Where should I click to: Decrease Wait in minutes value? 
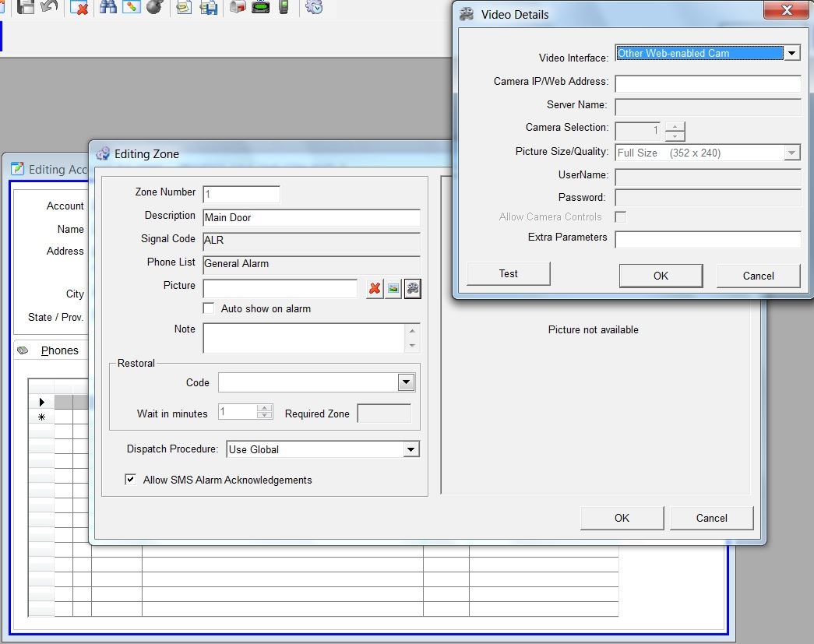pyautogui.click(x=265, y=415)
